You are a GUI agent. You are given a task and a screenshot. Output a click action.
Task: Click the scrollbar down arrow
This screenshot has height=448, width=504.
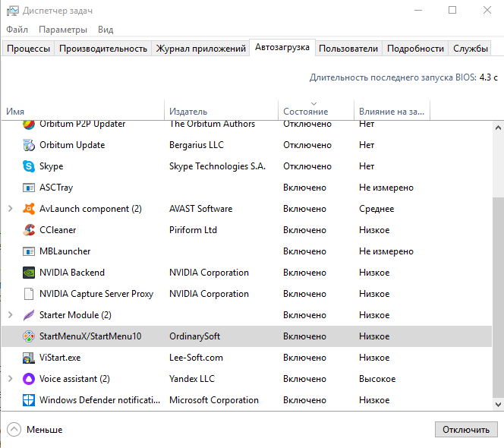click(x=498, y=404)
